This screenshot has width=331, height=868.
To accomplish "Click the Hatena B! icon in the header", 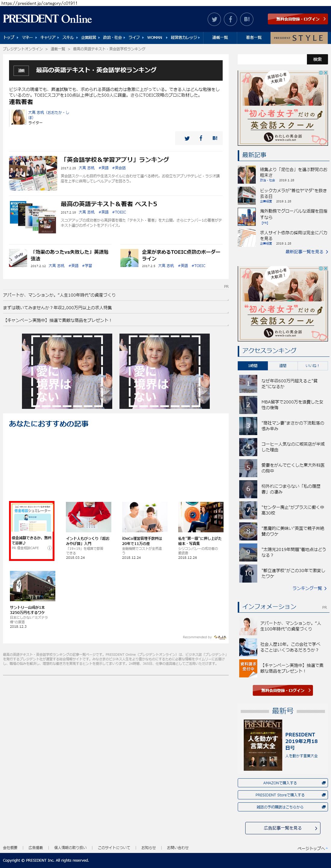I will [247, 19].
